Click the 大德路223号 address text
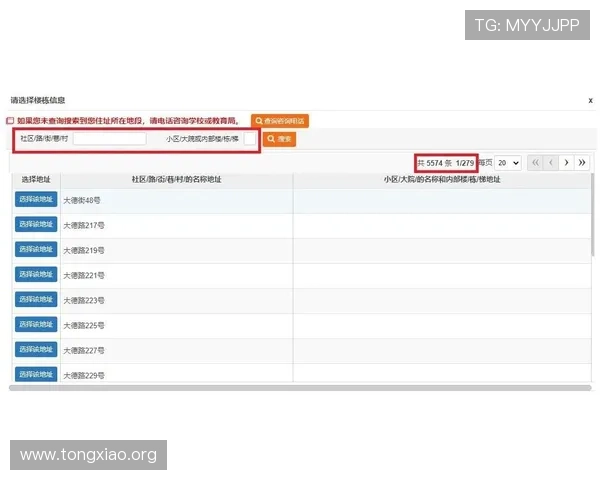Image resolution: width=600 pixels, height=480 pixels. coord(84,300)
